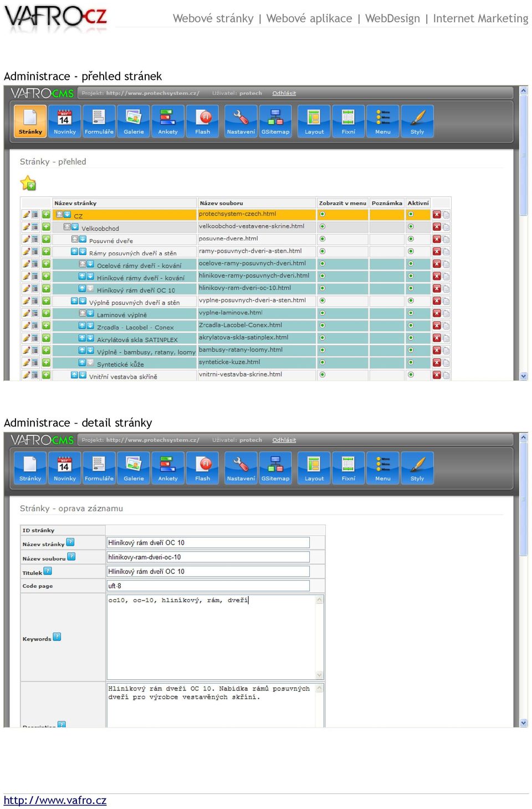The image size is (532, 809).
Task: Show help for Název stránky field
Action: (x=70, y=542)
